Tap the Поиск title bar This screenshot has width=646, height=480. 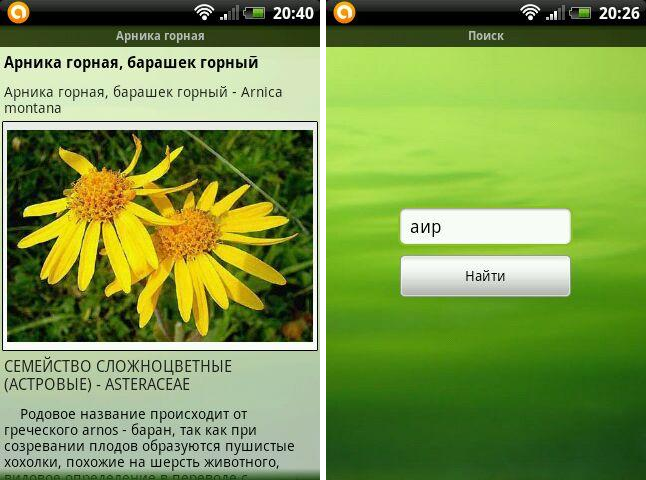coord(486,36)
